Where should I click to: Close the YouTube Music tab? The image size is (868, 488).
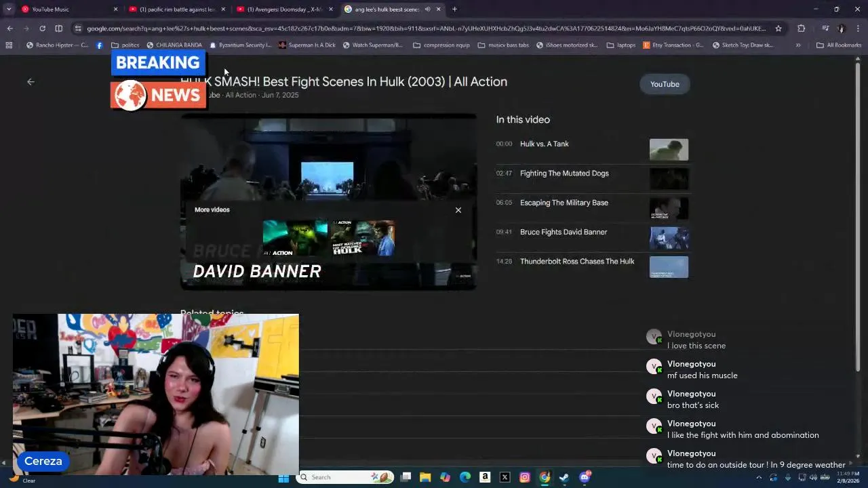(115, 9)
